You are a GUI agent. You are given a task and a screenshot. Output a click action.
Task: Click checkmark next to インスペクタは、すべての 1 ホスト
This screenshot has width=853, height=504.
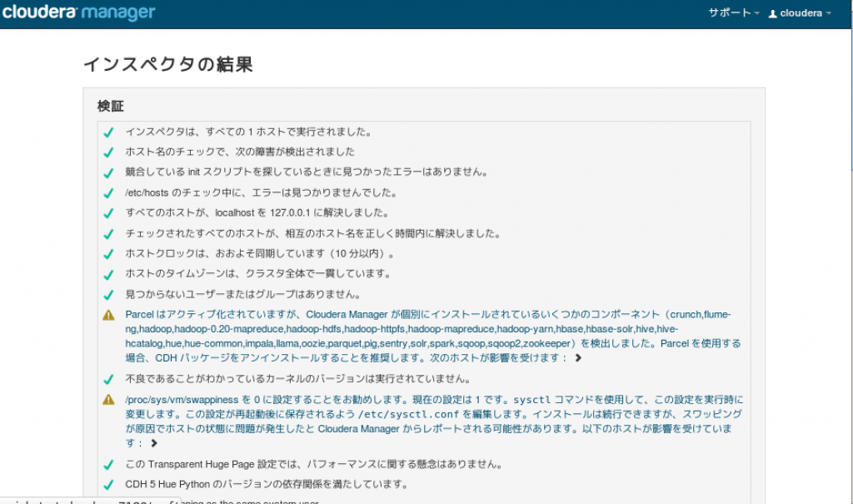108,132
